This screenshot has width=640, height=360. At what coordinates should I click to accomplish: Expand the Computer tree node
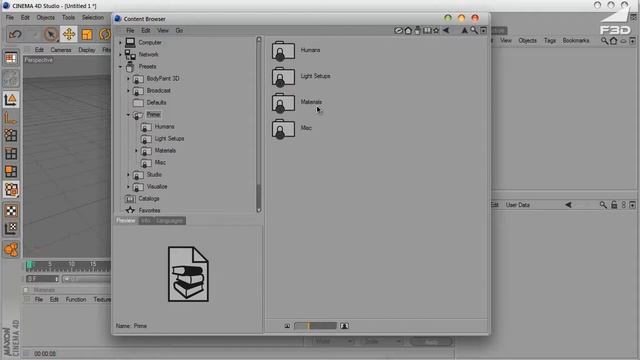coord(120,42)
